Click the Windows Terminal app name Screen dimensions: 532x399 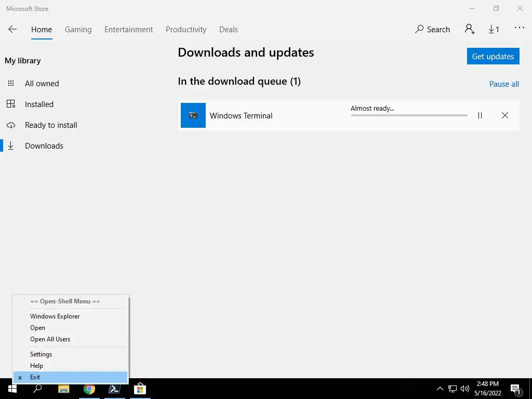241,116
